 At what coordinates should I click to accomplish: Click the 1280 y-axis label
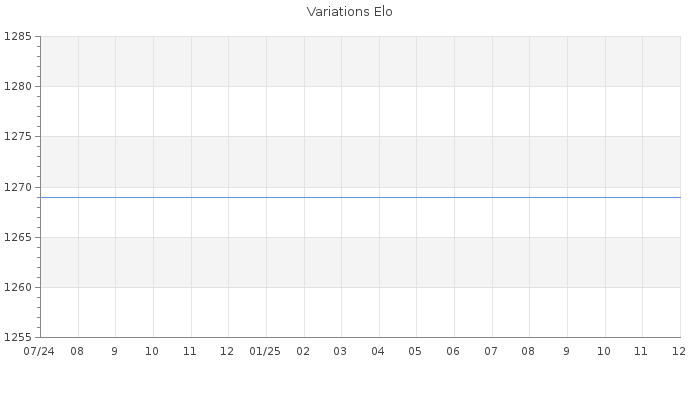[18, 87]
